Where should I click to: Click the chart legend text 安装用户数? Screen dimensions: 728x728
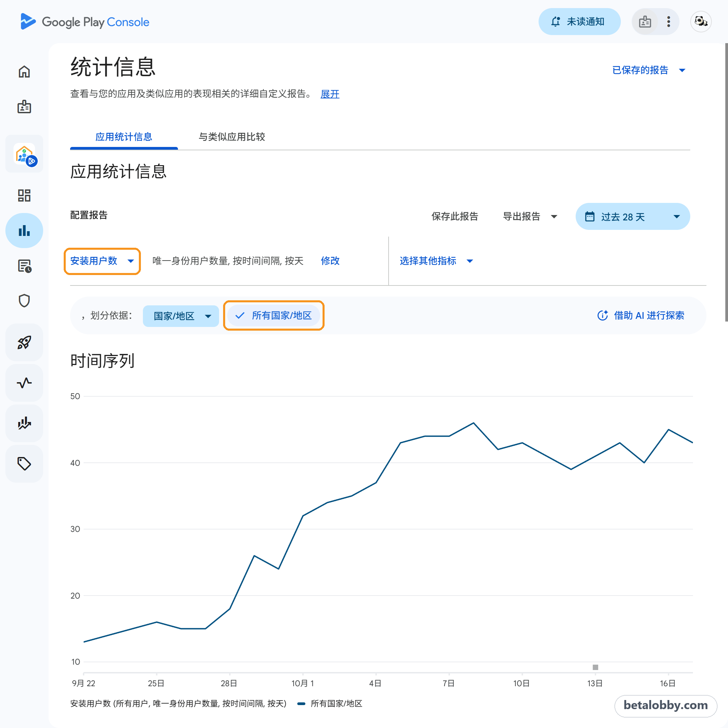pyautogui.click(x=178, y=703)
